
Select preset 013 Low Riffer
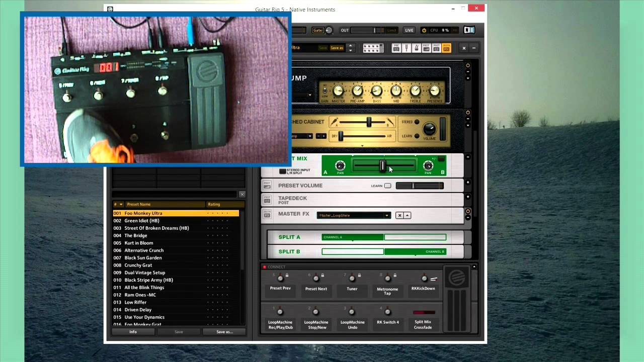[176, 302]
